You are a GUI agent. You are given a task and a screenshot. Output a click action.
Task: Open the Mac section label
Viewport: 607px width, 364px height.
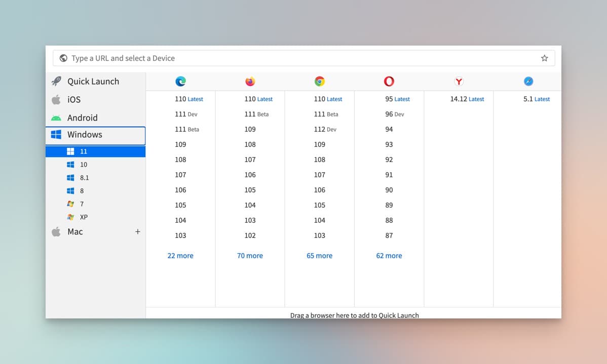click(75, 232)
